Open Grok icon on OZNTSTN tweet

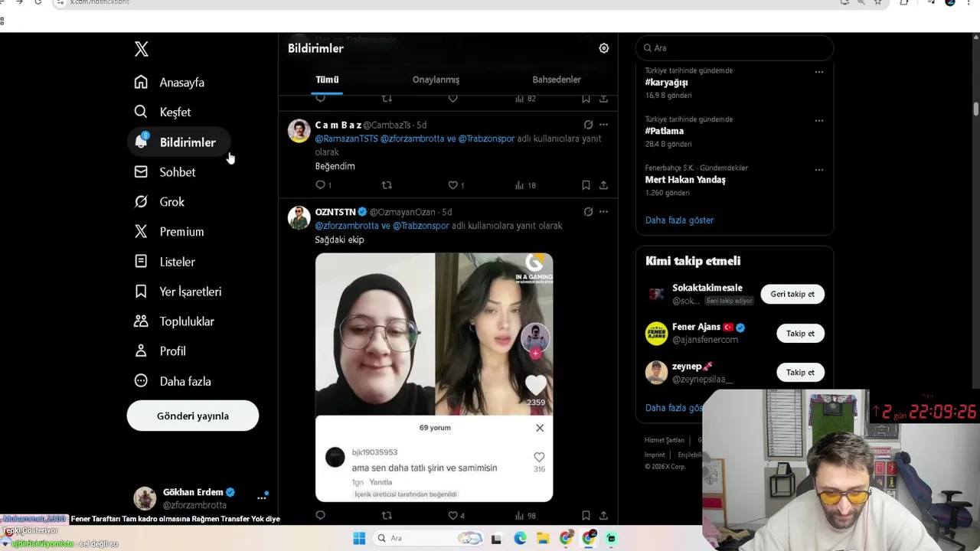[x=588, y=212]
